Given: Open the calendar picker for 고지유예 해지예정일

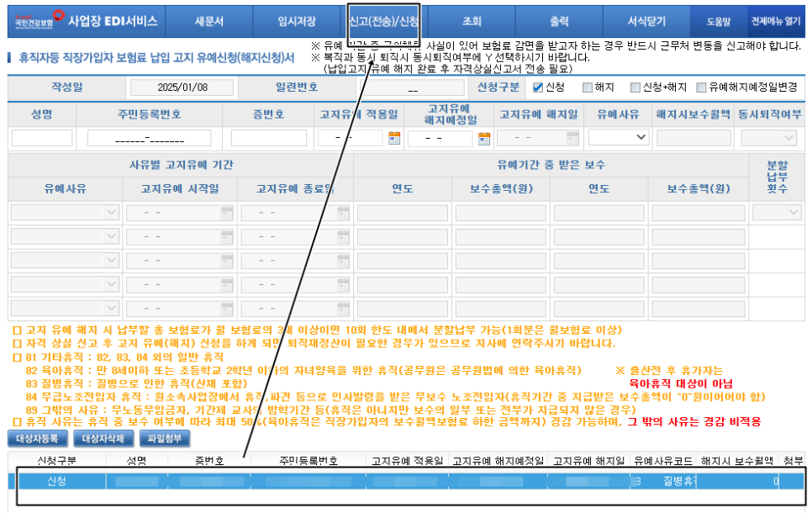Looking at the screenshot, I should point(483,138).
